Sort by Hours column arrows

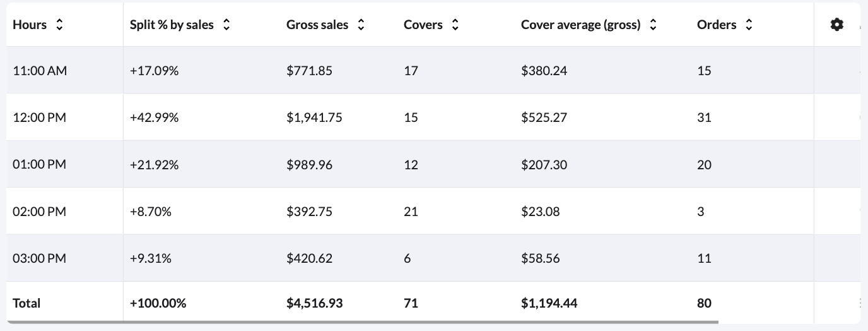[x=59, y=25]
